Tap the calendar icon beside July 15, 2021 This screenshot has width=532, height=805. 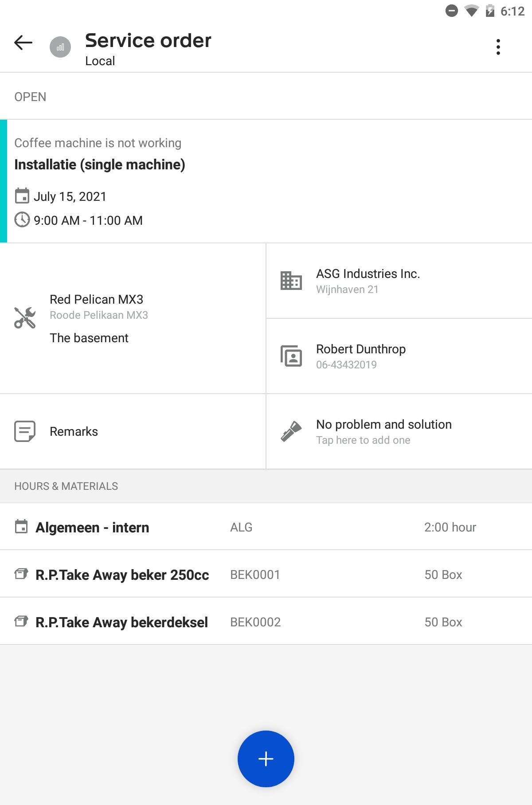coord(22,196)
